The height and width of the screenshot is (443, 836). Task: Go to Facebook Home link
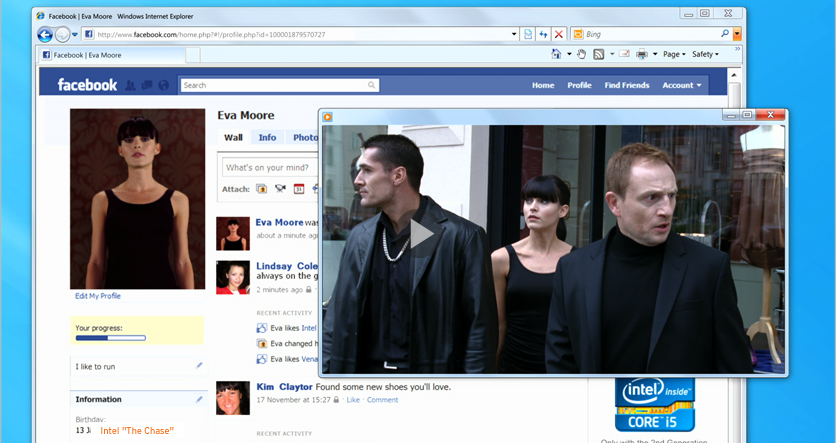[543, 85]
